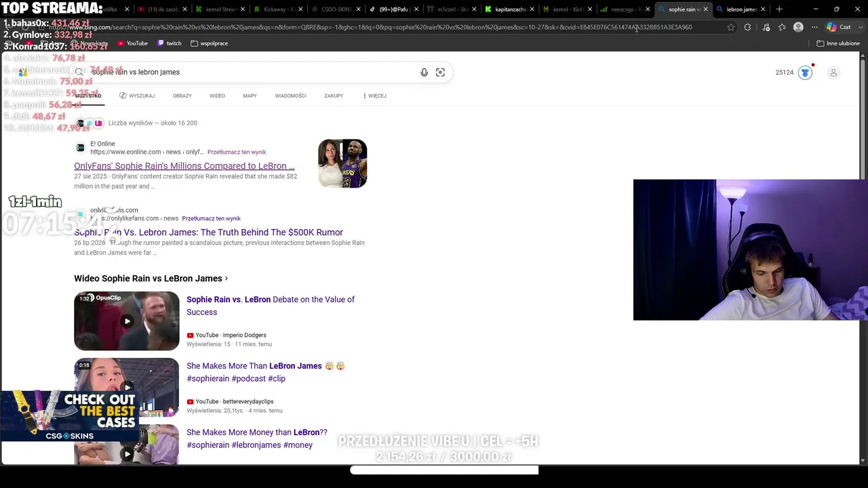868x488 pixels.
Task: Open the 'Inne ulubione' favorites folder
Action: (x=838, y=43)
